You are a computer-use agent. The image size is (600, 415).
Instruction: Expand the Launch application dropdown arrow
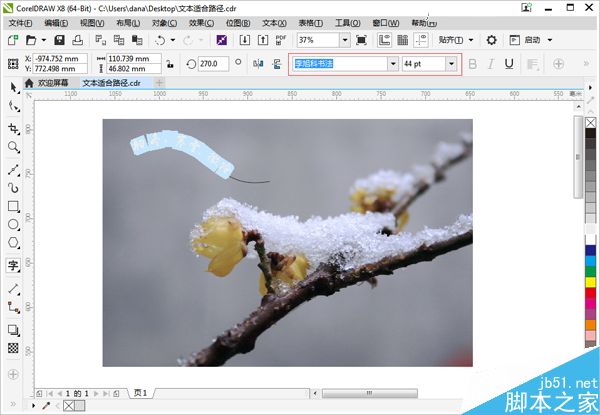point(550,40)
